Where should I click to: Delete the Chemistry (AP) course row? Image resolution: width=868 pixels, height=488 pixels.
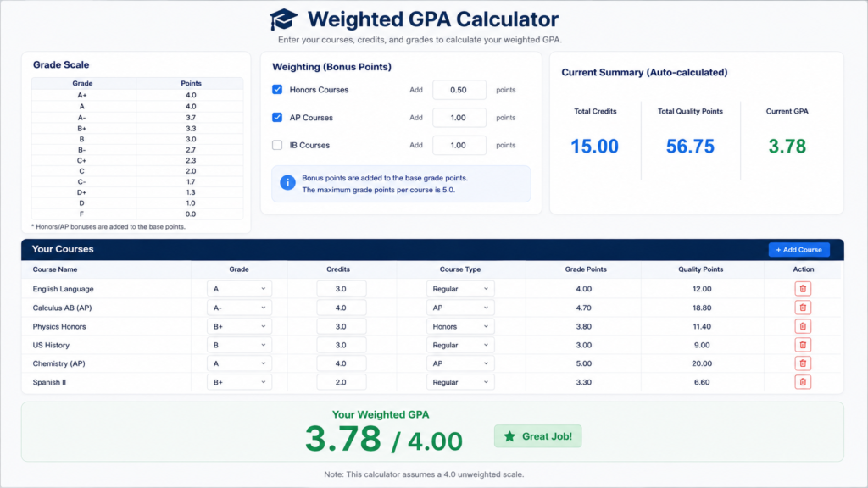click(803, 363)
